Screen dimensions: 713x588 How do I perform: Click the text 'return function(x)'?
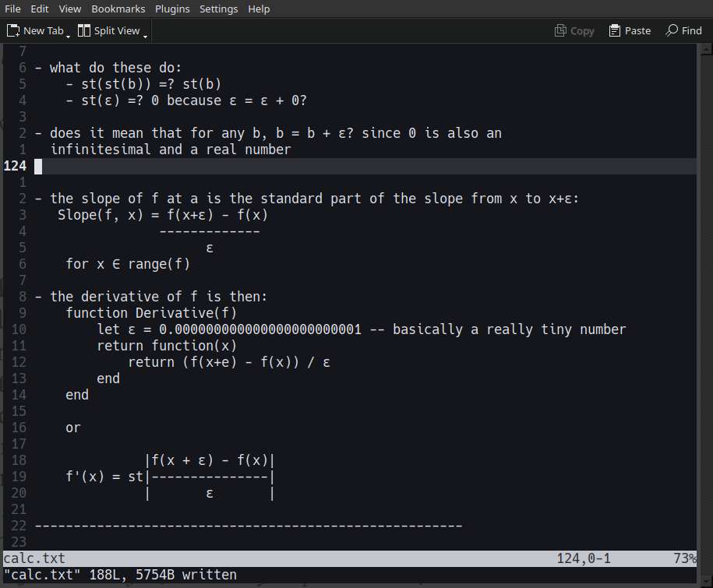(167, 346)
